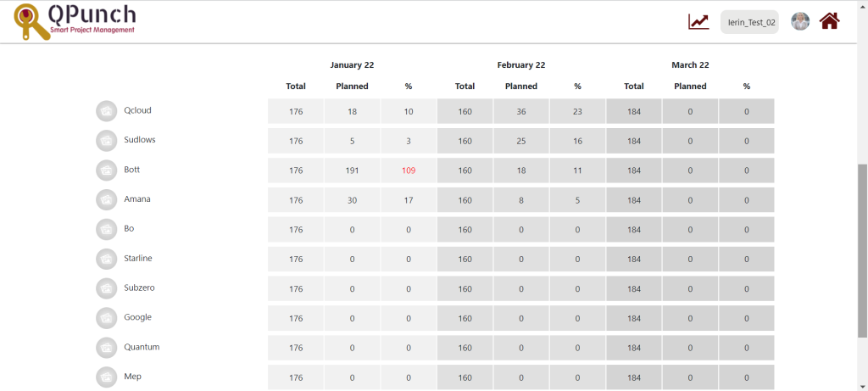Select the Quantum company avatar icon
This screenshot has width=868, height=391.
[x=106, y=347]
